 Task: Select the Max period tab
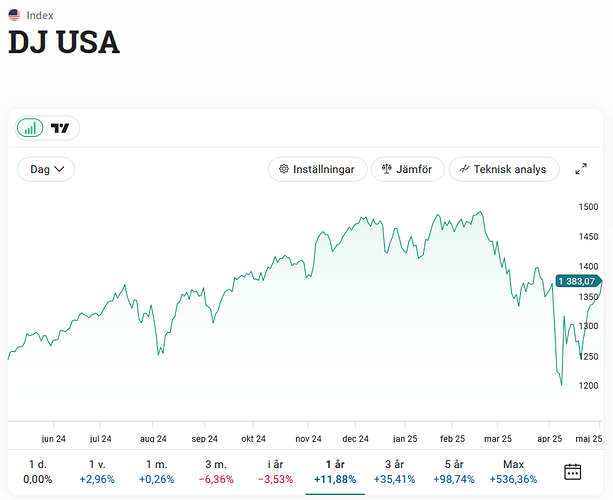(513, 471)
